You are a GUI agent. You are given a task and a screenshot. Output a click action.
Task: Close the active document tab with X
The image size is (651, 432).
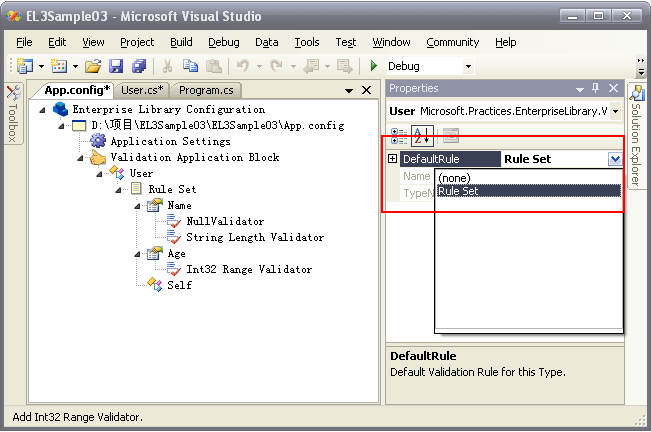coord(366,90)
